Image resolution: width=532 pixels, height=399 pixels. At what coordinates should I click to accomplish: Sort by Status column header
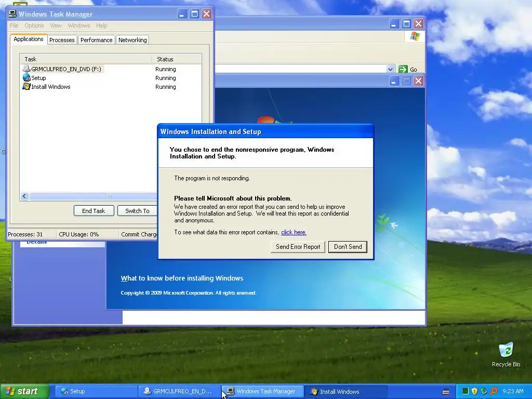(177, 59)
